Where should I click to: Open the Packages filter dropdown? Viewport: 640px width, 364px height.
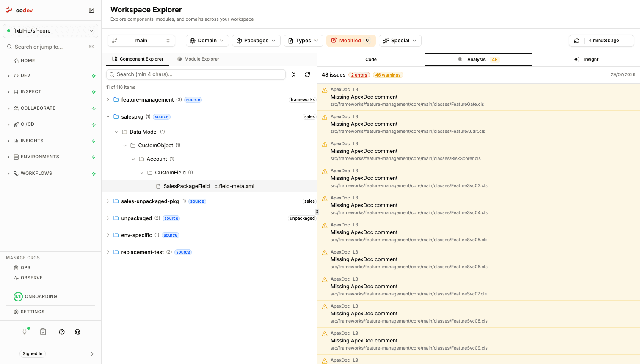pos(256,41)
